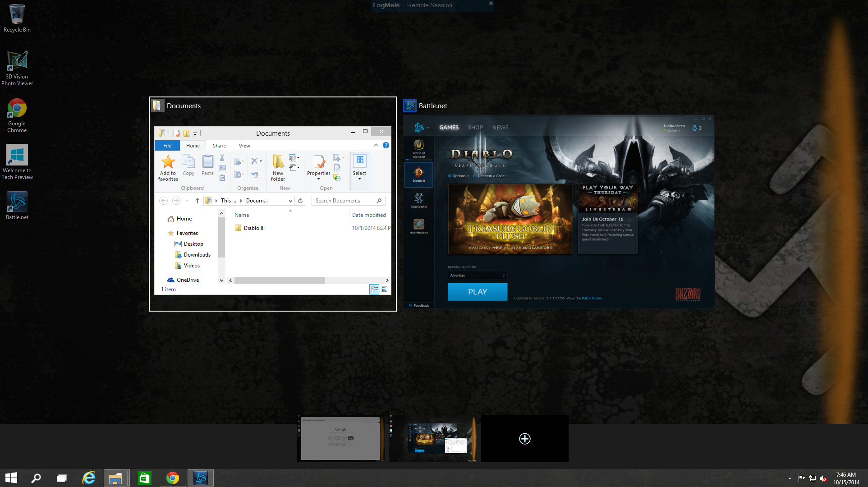868x487 pixels.
Task: Open the File tab in Documents
Action: pos(167,146)
